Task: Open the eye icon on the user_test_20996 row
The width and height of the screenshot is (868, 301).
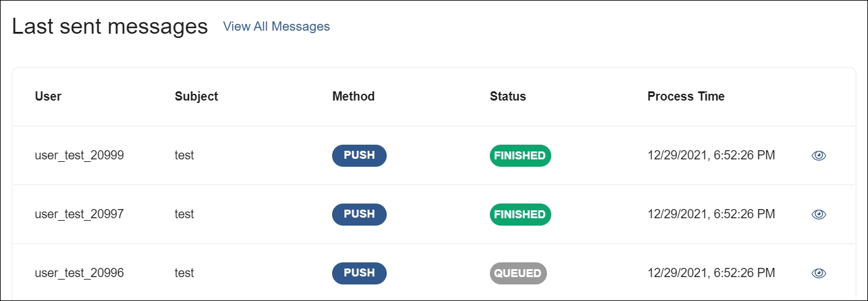Action: coord(818,273)
